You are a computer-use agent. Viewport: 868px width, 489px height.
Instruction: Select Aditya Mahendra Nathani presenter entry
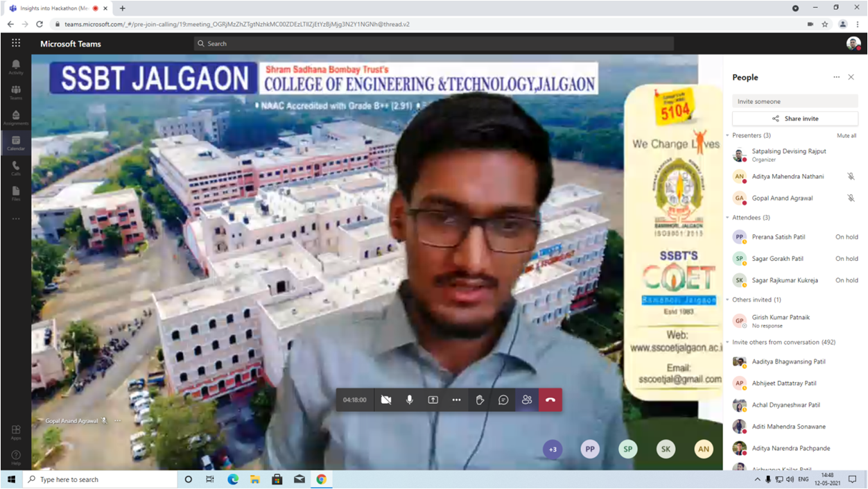click(x=795, y=176)
